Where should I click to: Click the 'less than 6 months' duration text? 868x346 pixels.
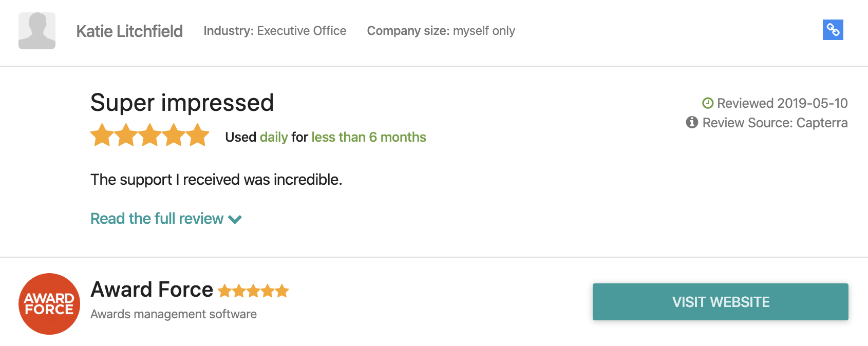click(369, 137)
